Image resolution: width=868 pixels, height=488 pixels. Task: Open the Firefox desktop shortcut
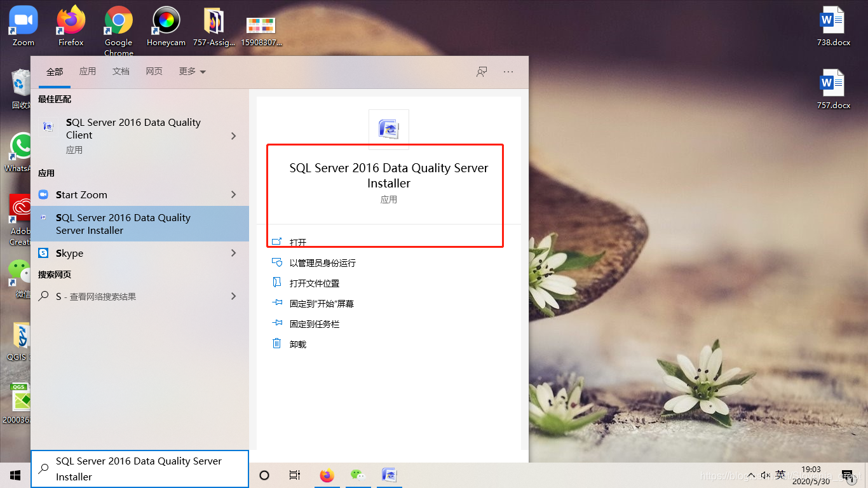(x=71, y=25)
